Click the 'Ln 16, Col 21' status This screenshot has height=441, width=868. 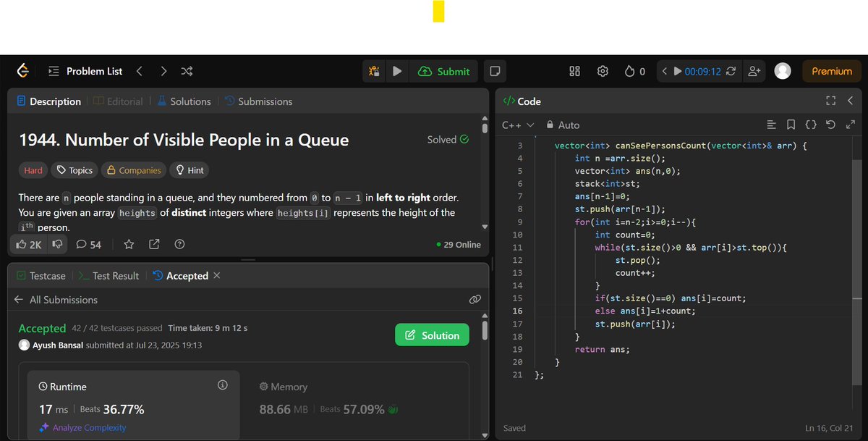point(830,428)
